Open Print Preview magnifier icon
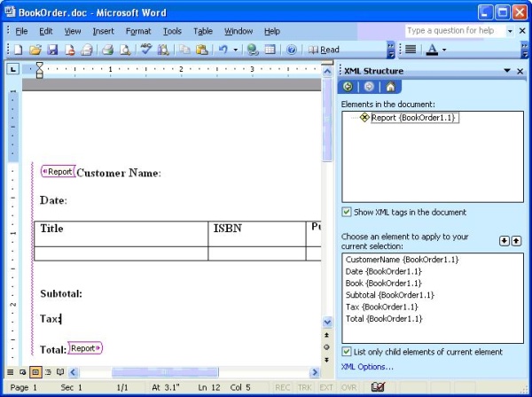Screen dimensions: 532x397 pos(125,50)
